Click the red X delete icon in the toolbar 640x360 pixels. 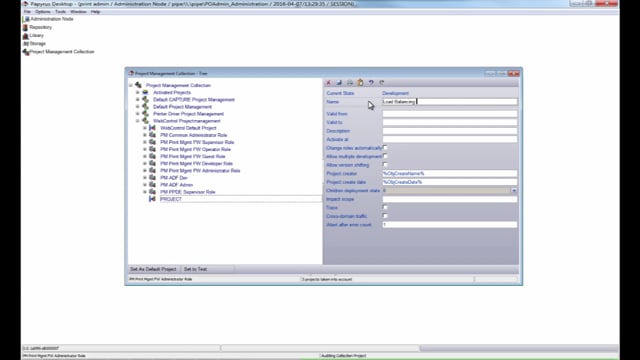[x=328, y=82]
